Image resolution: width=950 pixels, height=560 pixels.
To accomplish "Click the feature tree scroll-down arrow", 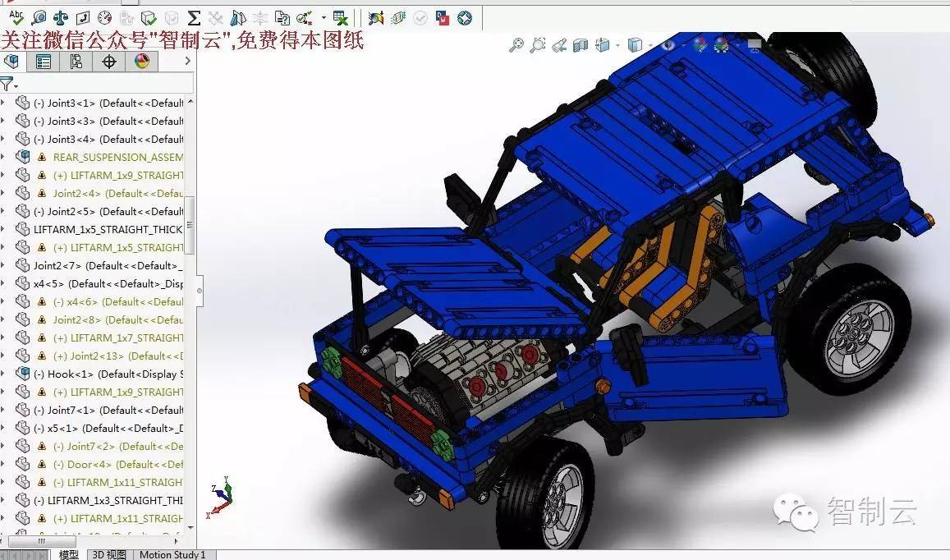I will 190,529.
